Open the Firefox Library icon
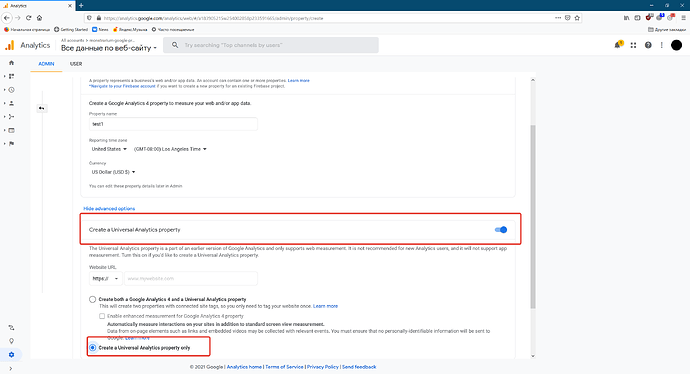 tap(626, 18)
